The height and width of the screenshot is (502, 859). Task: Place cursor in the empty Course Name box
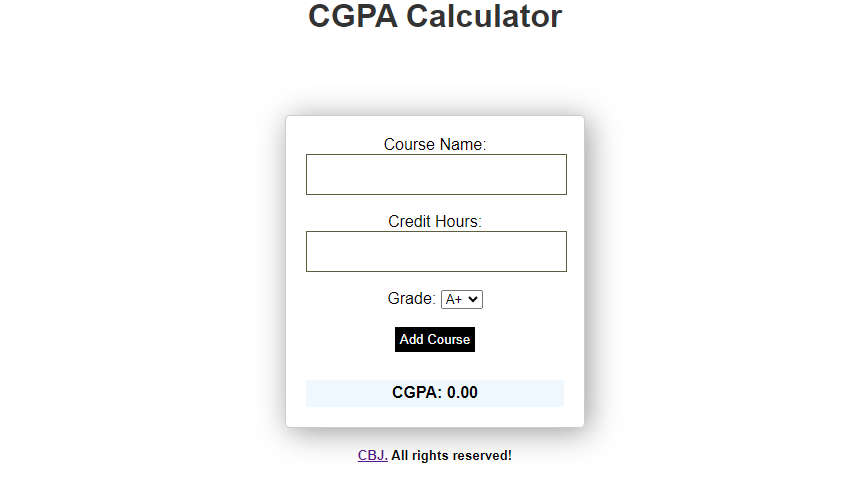(436, 174)
